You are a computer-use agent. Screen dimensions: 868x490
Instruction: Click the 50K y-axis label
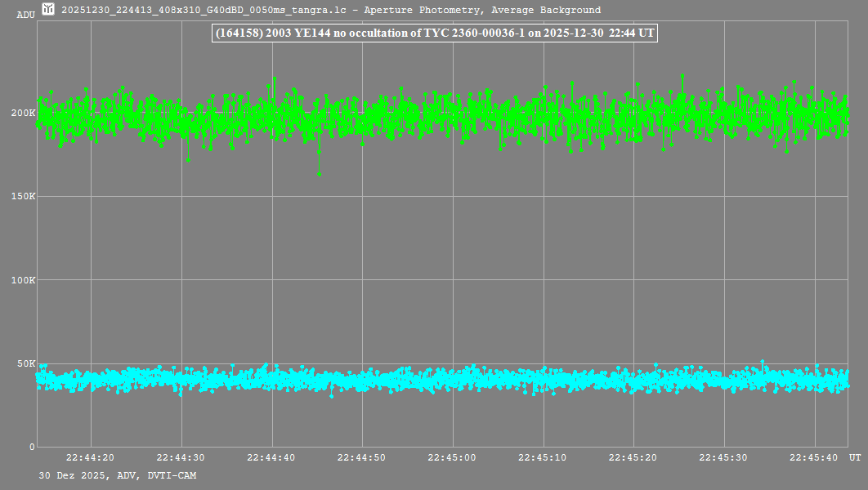pyautogui.click(x=25, y=363)
